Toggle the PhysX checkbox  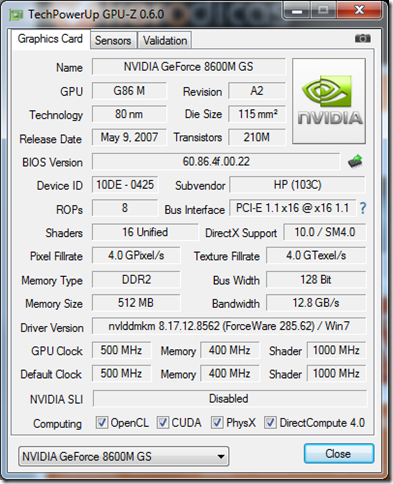click(217, 423)
